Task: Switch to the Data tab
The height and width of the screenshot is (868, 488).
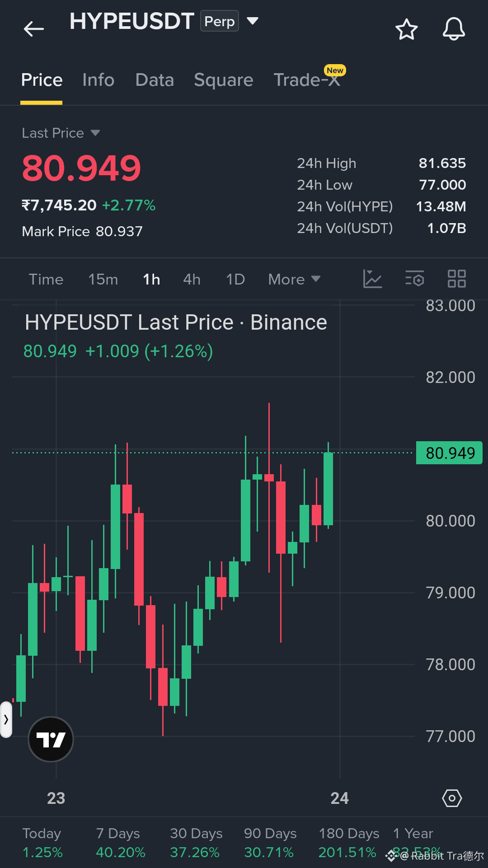Action: pyautogui.click(x=155, y=80)
